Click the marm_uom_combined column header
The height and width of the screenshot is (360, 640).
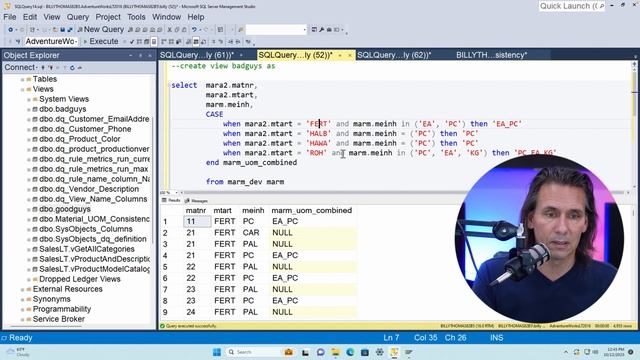(311, 211)
